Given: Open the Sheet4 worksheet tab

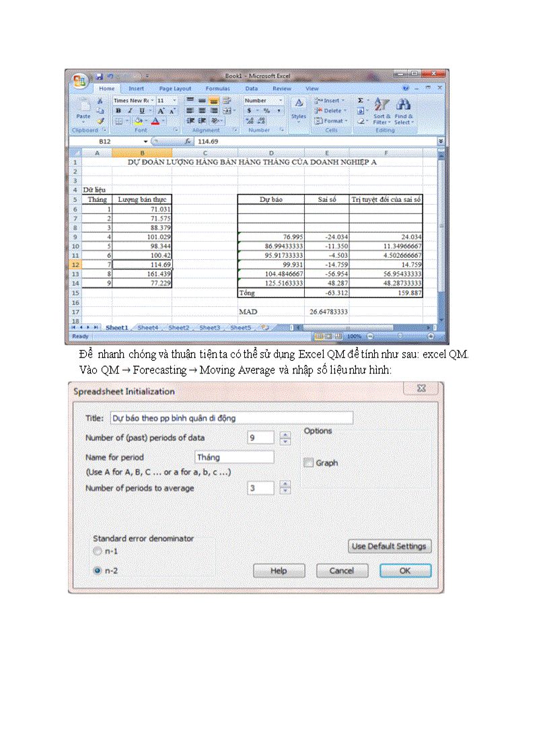Looking at the screenshot, I should pos(147,327).
